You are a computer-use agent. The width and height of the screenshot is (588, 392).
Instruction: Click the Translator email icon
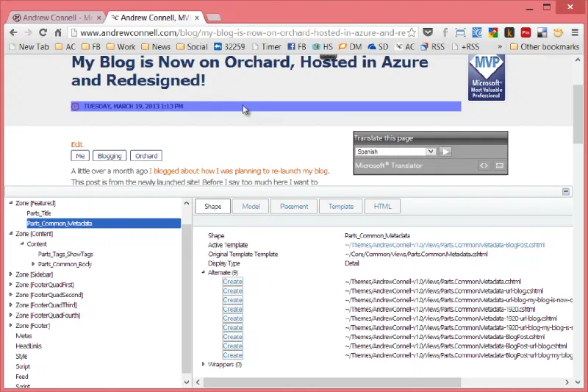500,165
